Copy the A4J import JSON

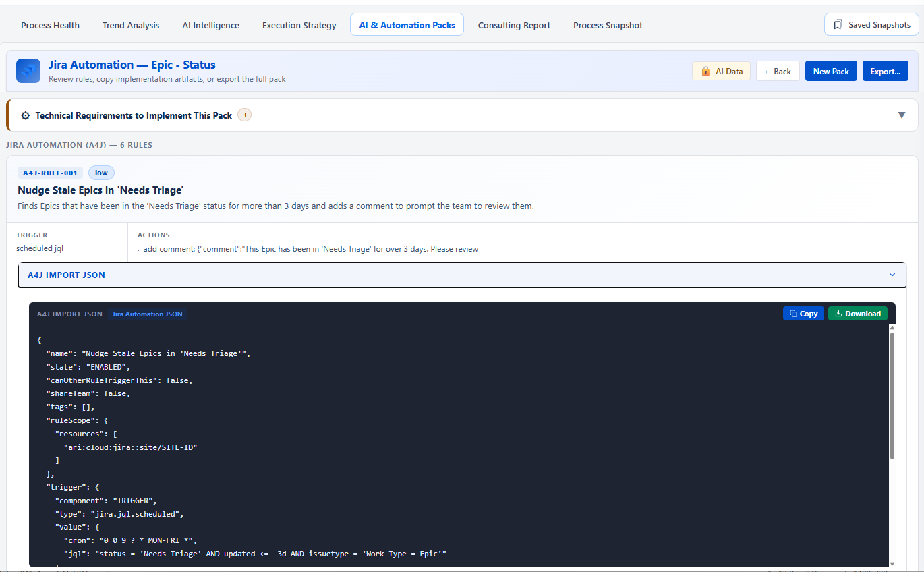pos(803,314)
